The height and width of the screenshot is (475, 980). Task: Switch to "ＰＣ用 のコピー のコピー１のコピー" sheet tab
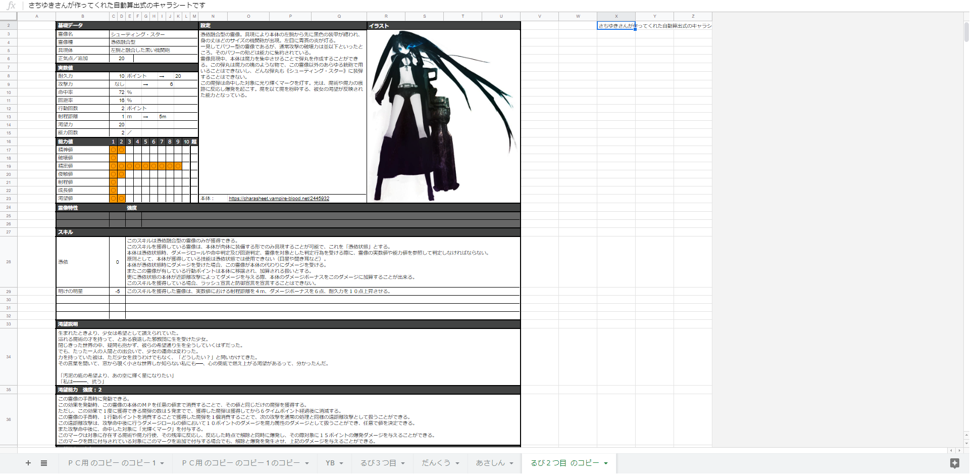tap(241, 463)
